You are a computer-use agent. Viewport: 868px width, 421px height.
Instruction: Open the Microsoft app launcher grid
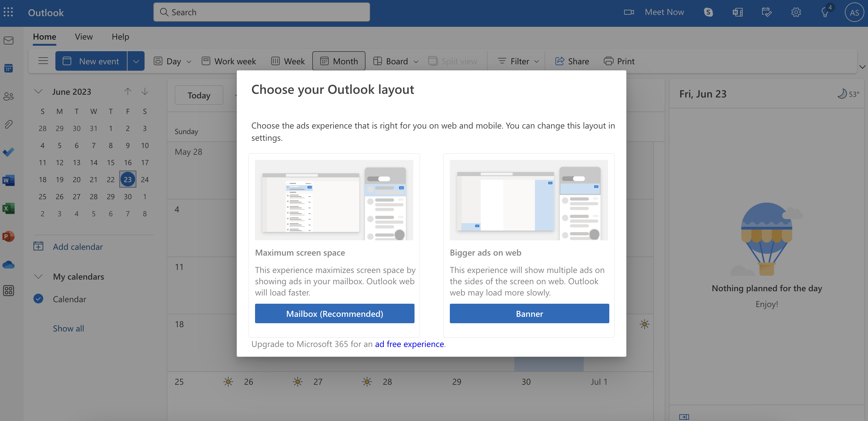8,12
